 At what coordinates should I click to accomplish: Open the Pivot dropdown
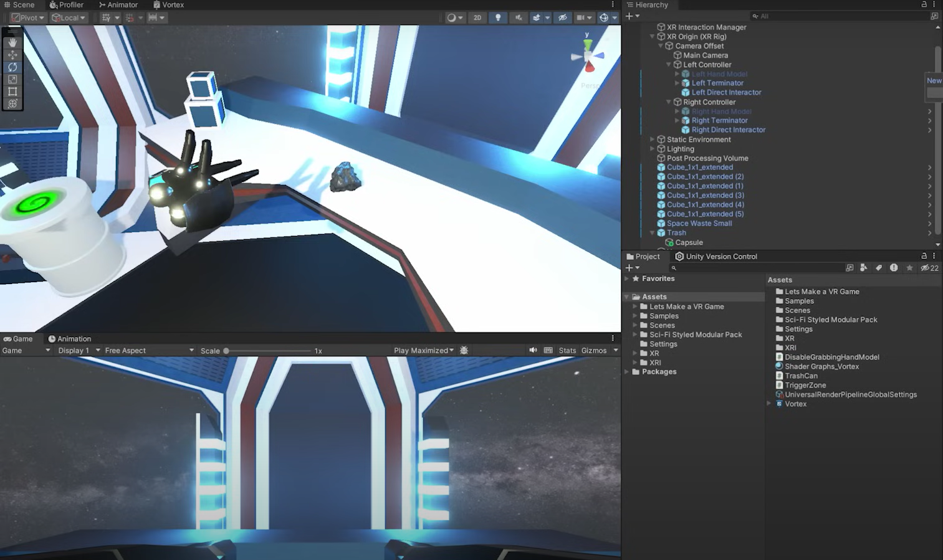[x=27, y=17]
